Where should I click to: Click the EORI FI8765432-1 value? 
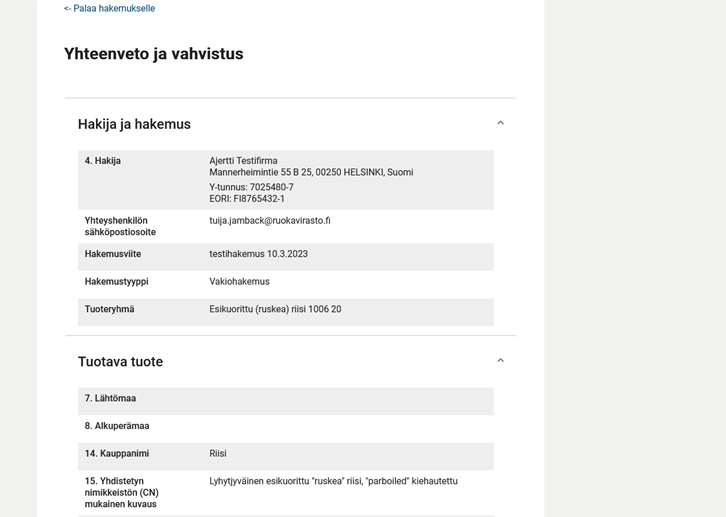(x=247, y=199)
